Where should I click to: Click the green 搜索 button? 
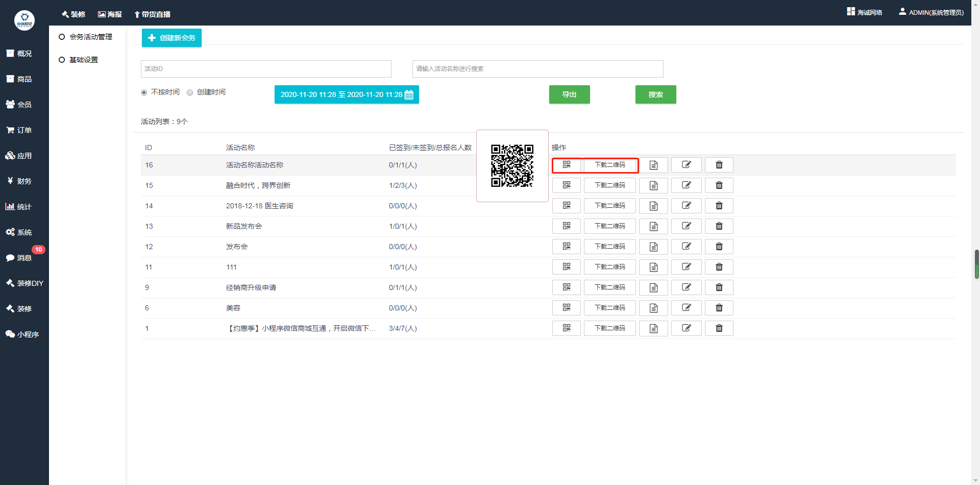coord(655,94)
